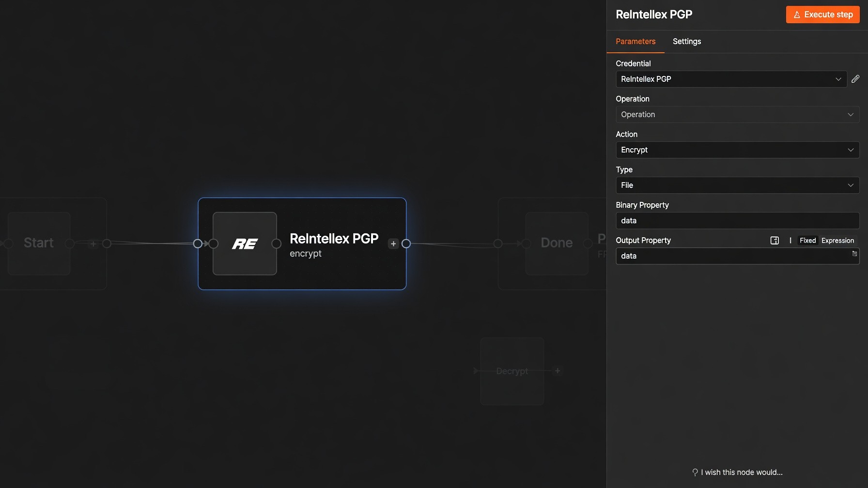This screenshot has width=868, height=488.
Task: Click the Execute step button
Action: pyautogui.click(x=822, y=15)
